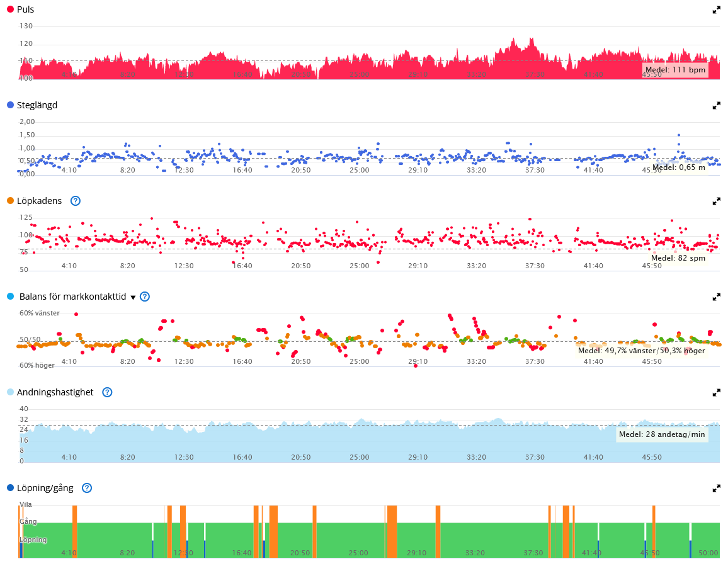The image size is (728, 566).
Task: Click the 'Medel: 49,7% vänster/50,3% höger' label
Action: coord(642,351)
